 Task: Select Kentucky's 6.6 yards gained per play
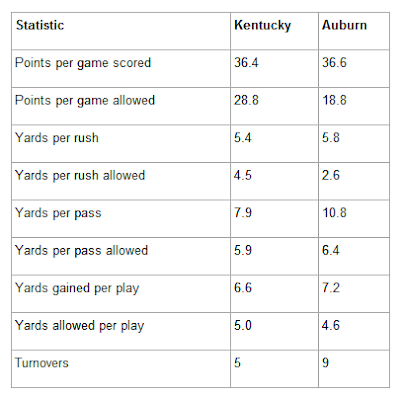tap(243, 288)
